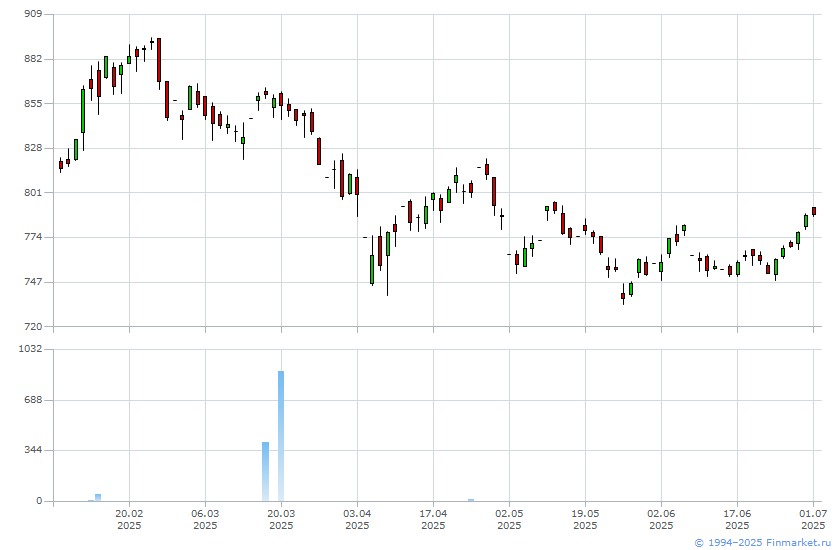Viewport: 840px width, 550px height.
Task: Click the 1032 volume axis label
Action: click(30, 349)
